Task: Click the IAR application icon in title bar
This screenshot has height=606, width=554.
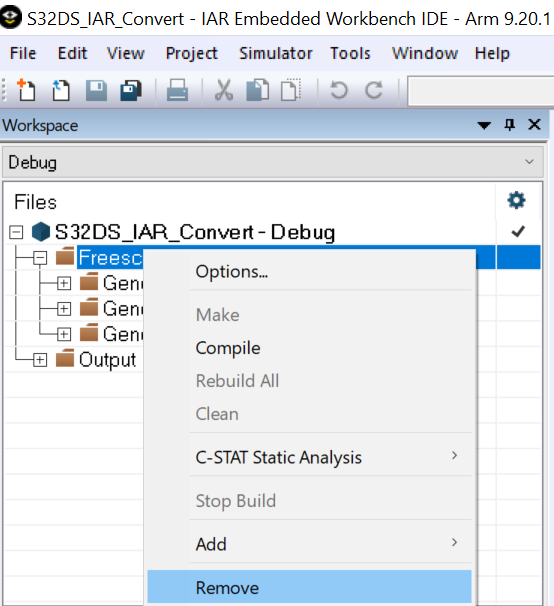Action: point(10,18)
